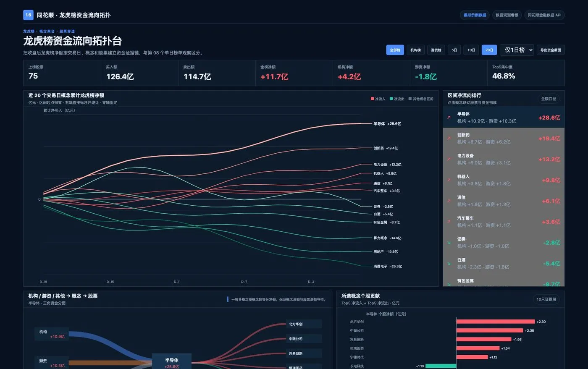This screenshot has height=369, width=588.
Task: Click the 半导体 center node in flow diagram
Action: point(171,361)
